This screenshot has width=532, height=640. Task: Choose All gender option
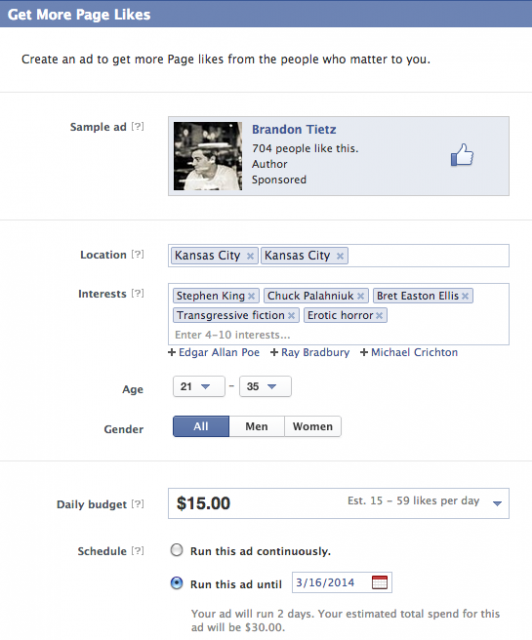(201, 427)
